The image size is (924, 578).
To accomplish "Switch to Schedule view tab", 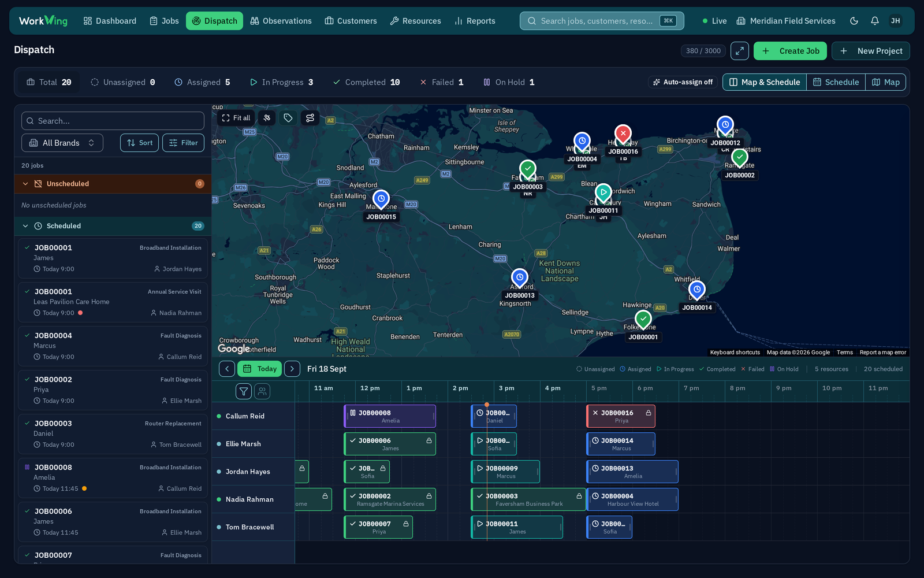I will (836, 82).
